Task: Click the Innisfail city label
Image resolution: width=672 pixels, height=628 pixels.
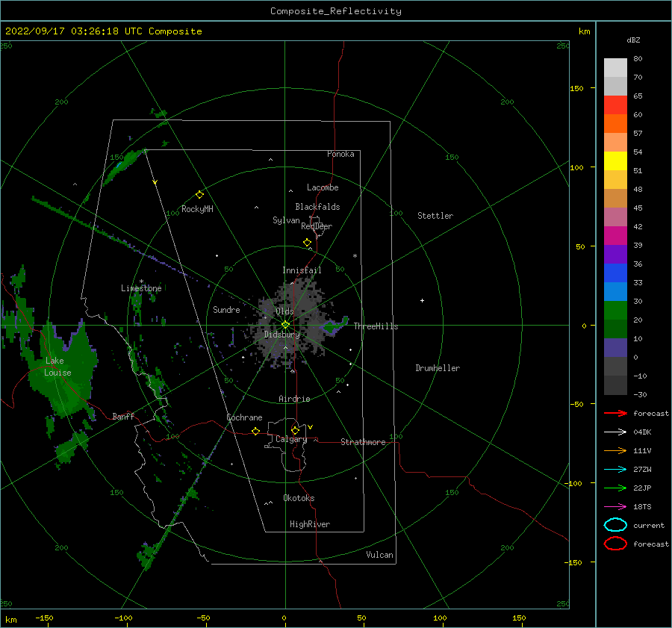Action: click(x=302, y=270)
